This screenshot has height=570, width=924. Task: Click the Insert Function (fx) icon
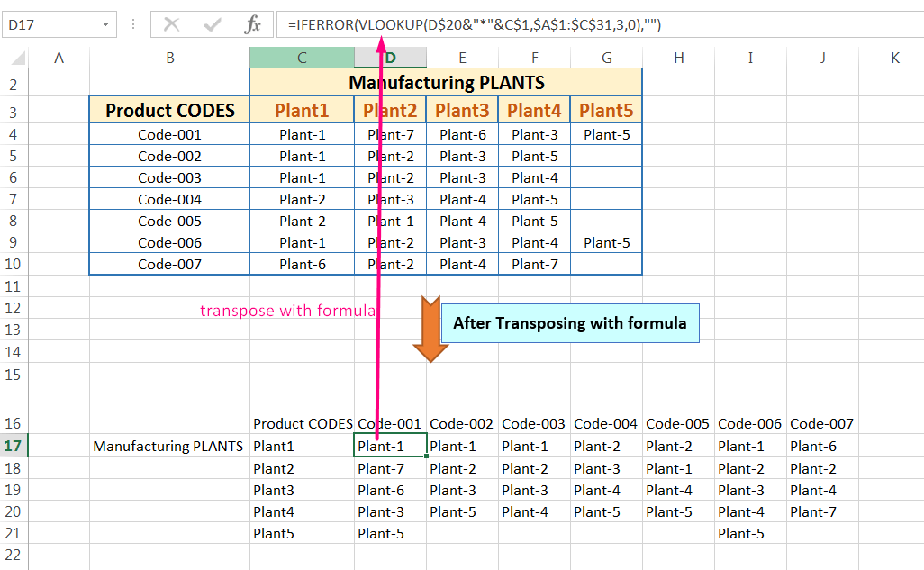256,24
